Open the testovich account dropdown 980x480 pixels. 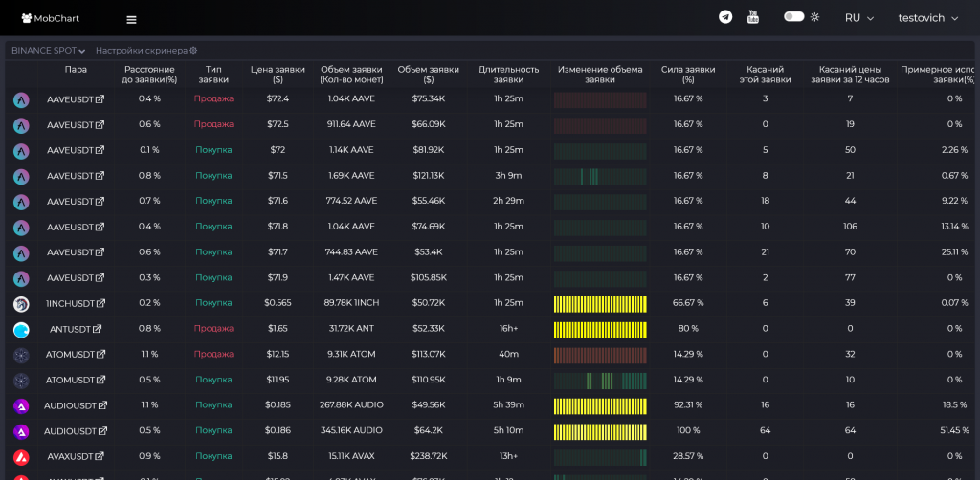click(x=928, y=18)
